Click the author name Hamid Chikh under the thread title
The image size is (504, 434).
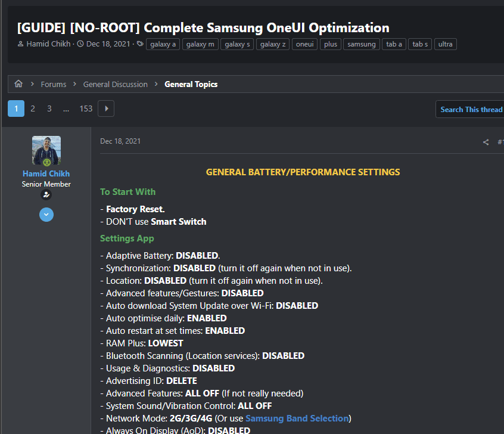pos(48,44)
